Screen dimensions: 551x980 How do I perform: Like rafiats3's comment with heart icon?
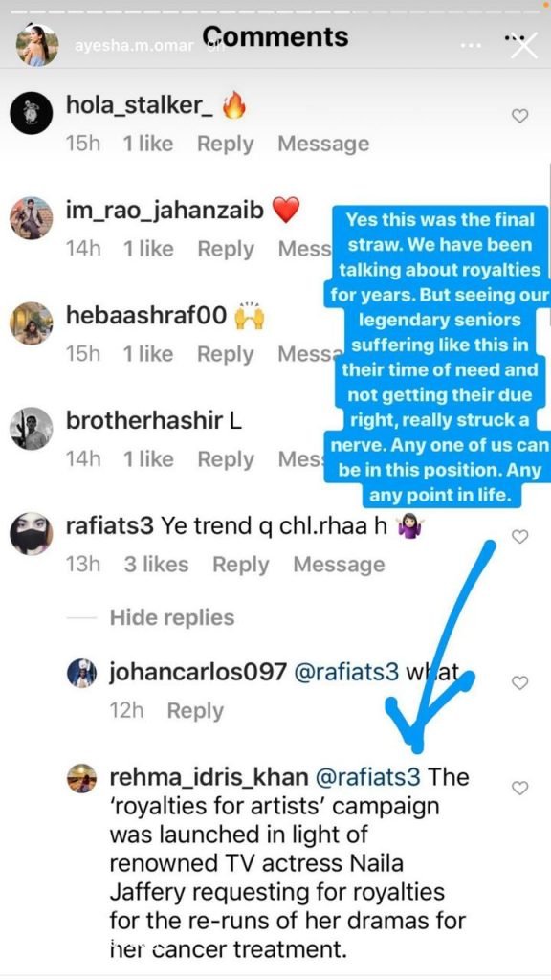tap(519, 536)
